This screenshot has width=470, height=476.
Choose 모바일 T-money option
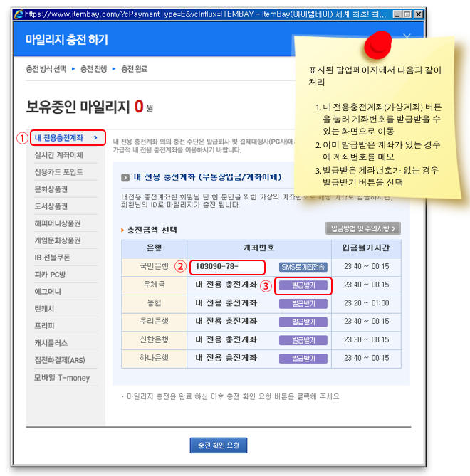coord(62,378)
